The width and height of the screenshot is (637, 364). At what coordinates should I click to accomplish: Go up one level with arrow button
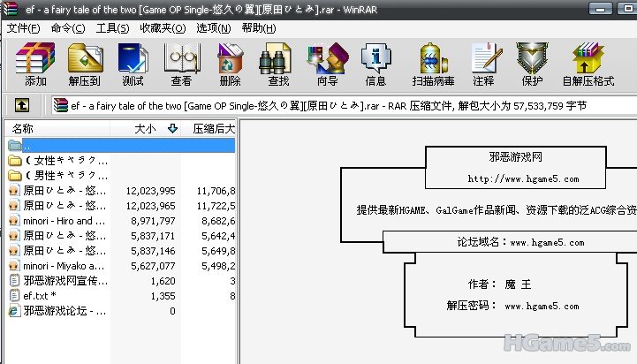tap(22, 106)
